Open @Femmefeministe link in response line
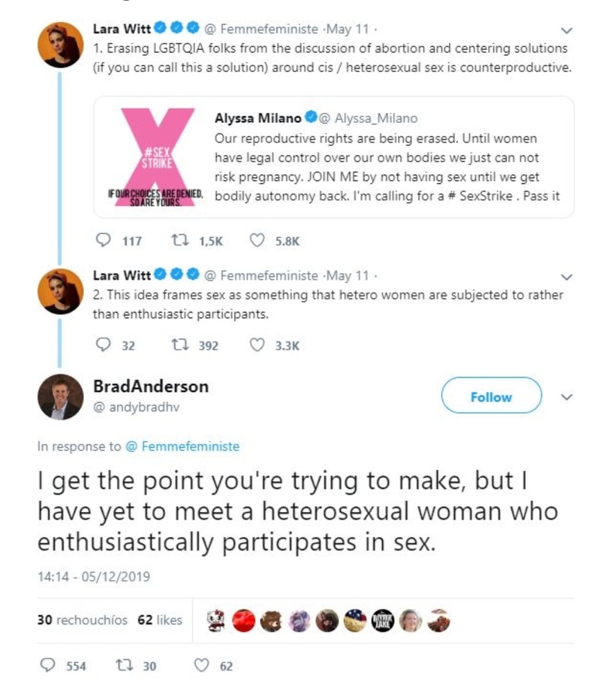Image resolution: width=616 pixels, height=694 pixels. pos(182,446)
